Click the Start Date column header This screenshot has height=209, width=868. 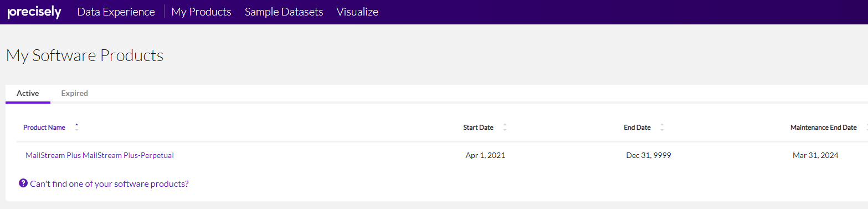click(478, 128)
